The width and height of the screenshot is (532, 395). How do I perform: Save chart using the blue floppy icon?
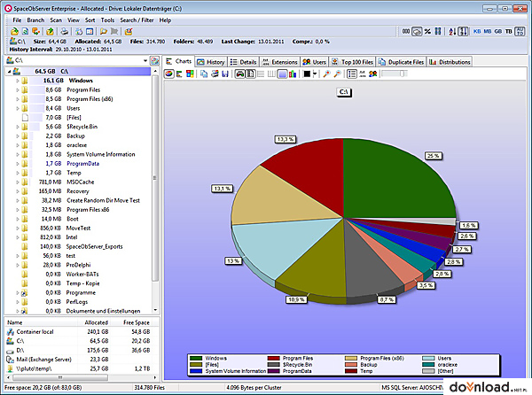pos(225,74)
